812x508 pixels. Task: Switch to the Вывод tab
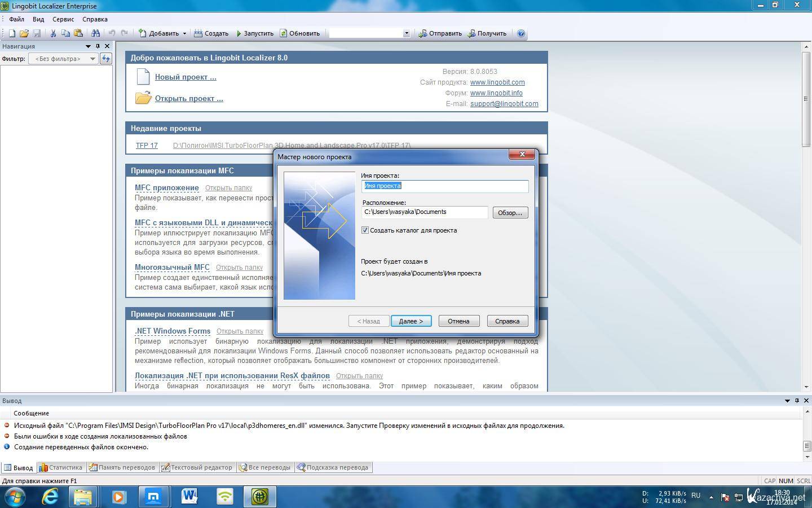pos(19,468)
